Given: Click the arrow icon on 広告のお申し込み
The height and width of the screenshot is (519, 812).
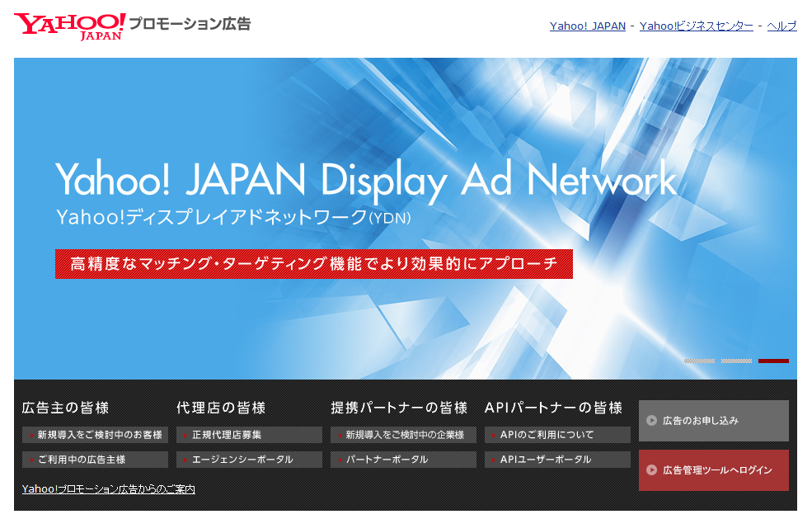Looking at the screenshot, I should 651,421.
